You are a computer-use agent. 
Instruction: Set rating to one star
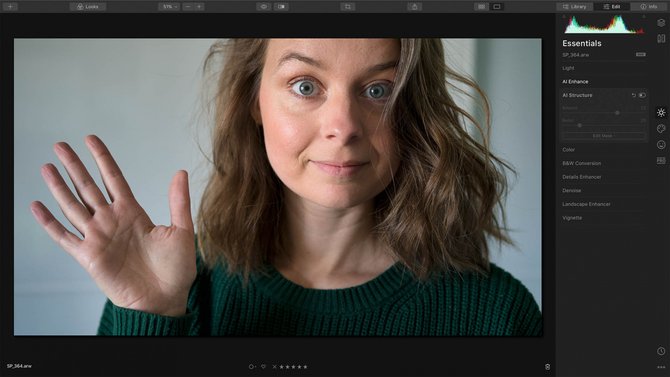[x=281, y=367]
